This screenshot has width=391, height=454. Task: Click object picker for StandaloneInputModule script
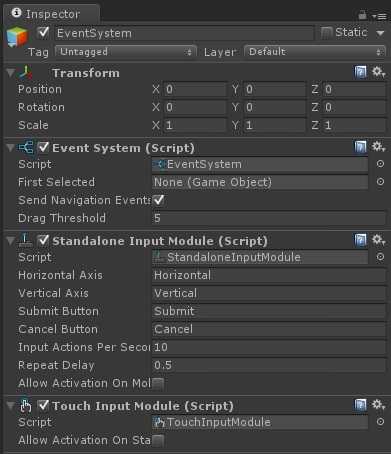pos(380,257)
